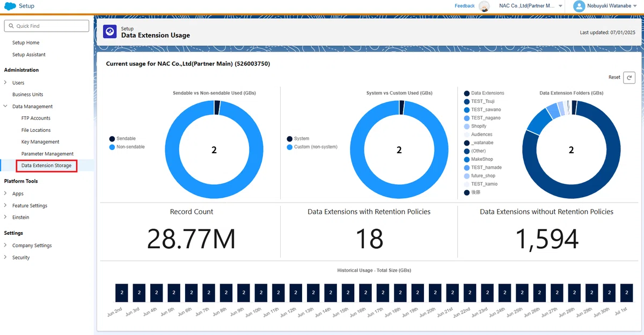Screen dimensions: 644x335
Task: Open the NAC Co.,Ltd business unit dropdown
Action: [x=560, y=6]
